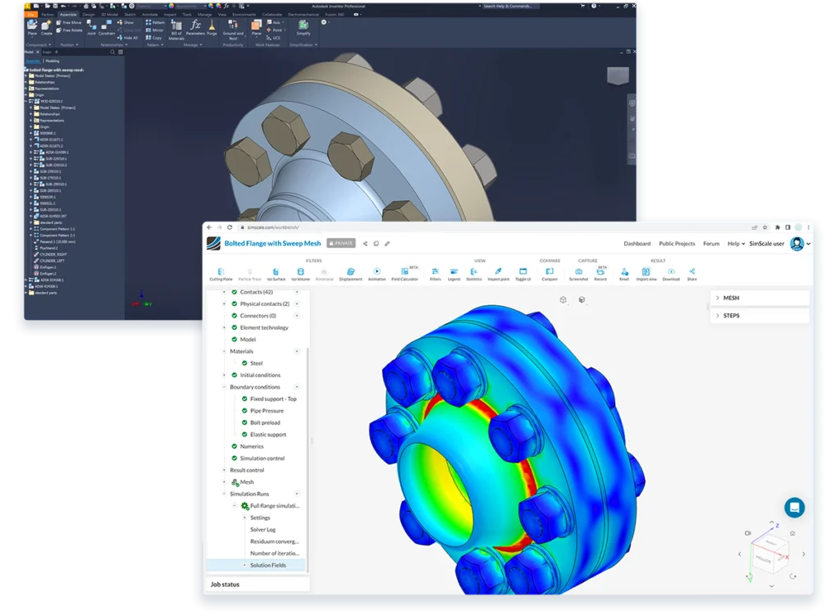The image size is (840, 616).
Task: Apply the Displacement filter
Action: point(350,272)
